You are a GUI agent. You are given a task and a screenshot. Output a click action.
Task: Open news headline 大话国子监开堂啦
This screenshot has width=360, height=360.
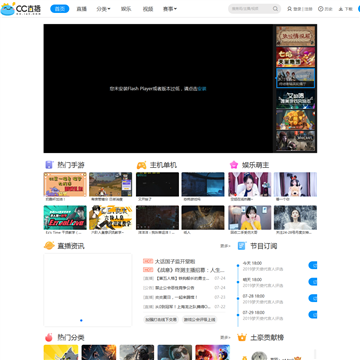(175, 261)
